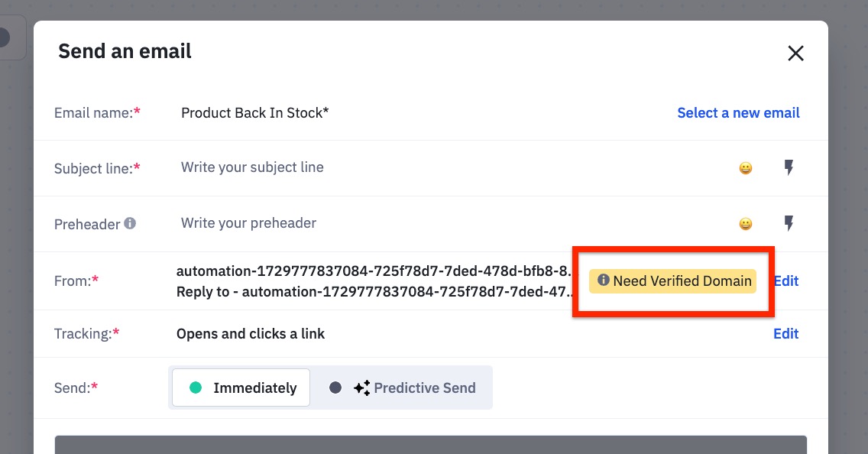The width and height of the screenshot is (868, 454).
Task: Click the sparkle icon beside Predictive Send
Action: [x=361, y=388]
